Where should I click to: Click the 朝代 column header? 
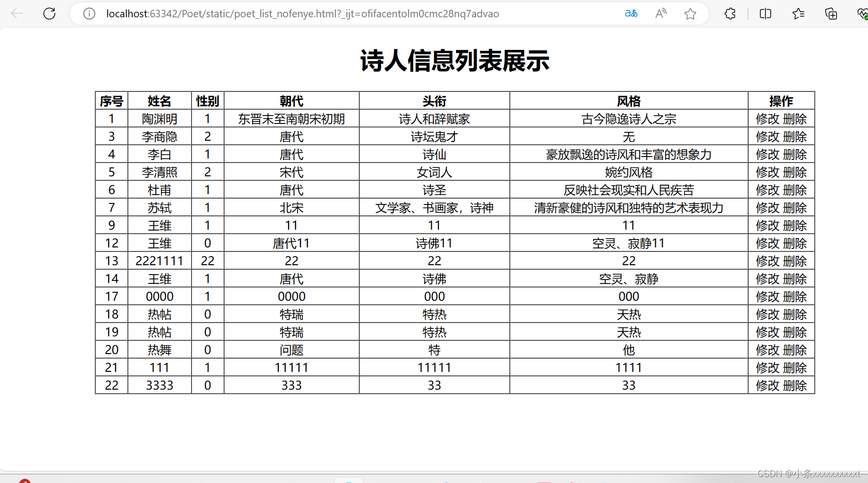click(292, 101)
